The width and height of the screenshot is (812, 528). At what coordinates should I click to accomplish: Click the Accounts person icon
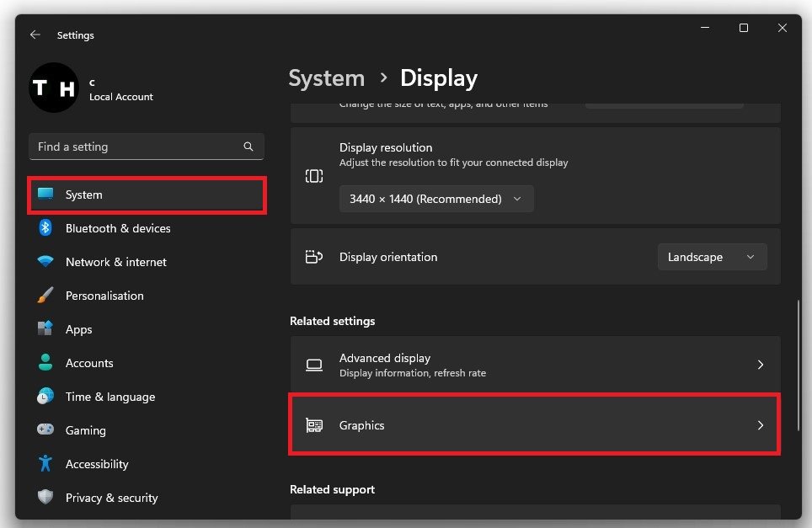[x=45, y=363]
